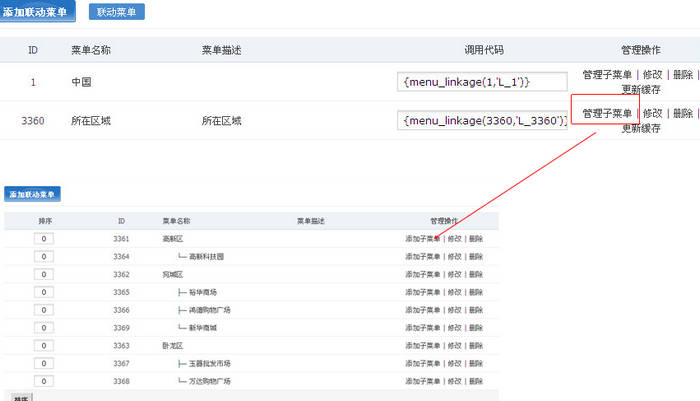Click 更新缓存 for the 中国 row
This screenshot has width=700, height=401.
(x=640, y=89)
